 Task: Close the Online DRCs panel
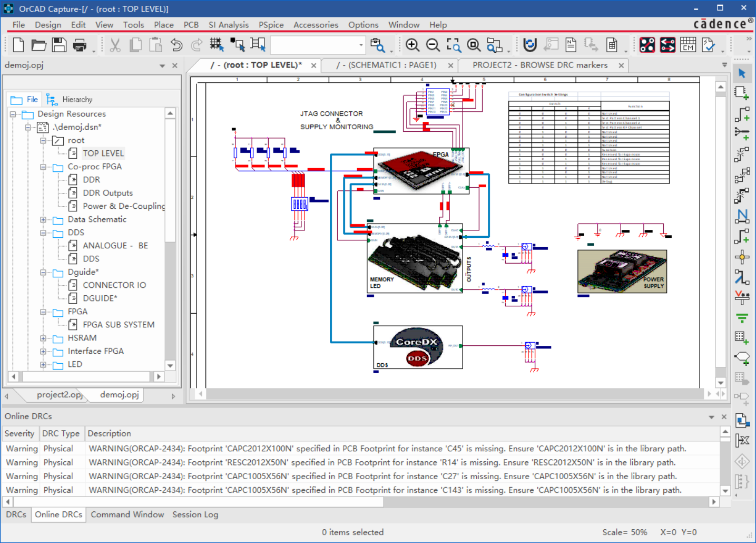724,416
